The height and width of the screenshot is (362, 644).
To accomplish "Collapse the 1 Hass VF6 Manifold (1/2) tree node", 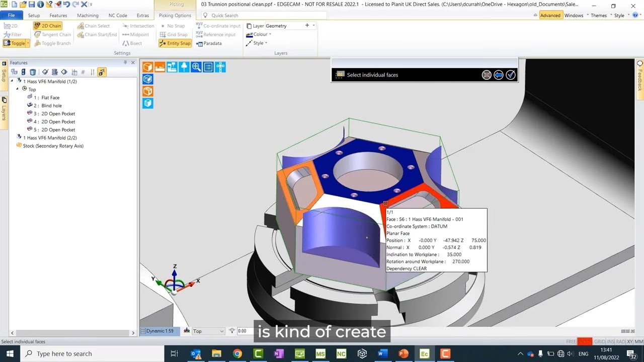I will (x=13, y=81).
